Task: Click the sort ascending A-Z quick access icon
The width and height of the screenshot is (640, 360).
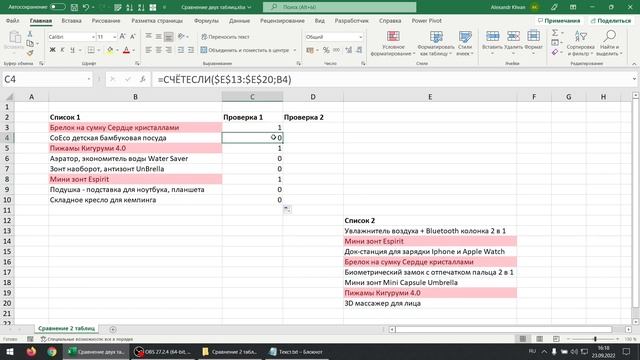Action: pos(129,7)
